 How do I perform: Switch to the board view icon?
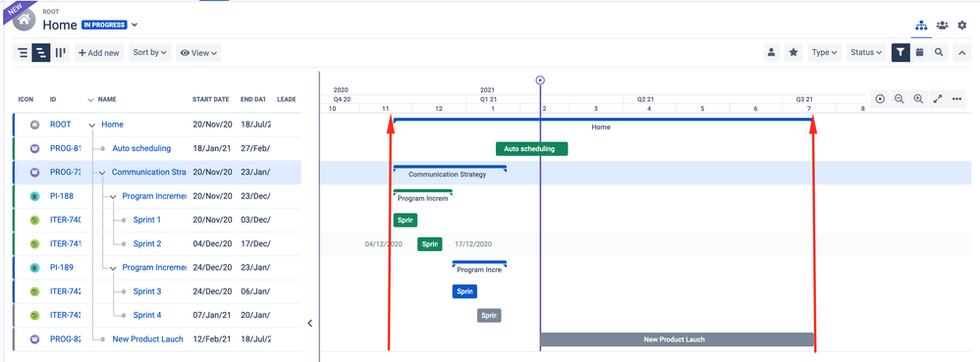tap(60, 52)
